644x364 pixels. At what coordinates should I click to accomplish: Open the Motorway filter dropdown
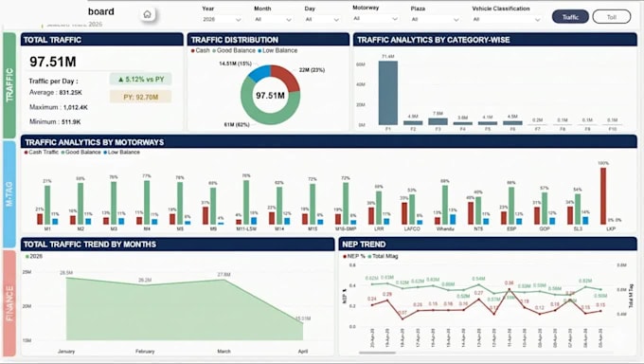point(375,19)
